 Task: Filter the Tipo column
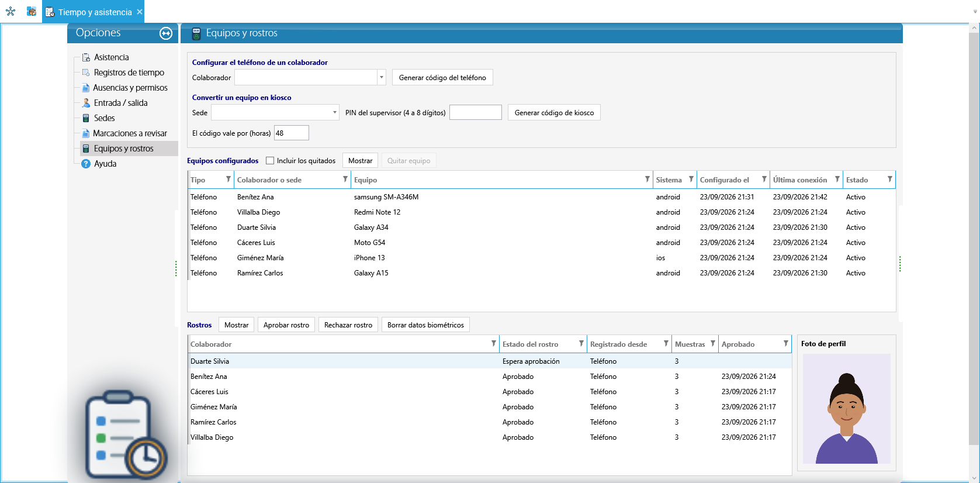pyautogui.click(x=228, y=180)
